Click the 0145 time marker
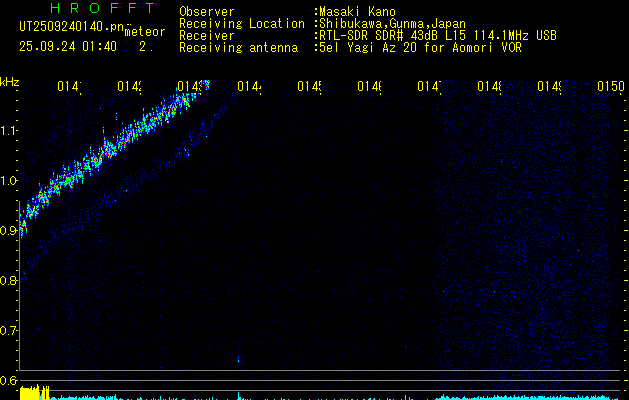This screenshot has width=629, height=400. [x=309, y=86]
